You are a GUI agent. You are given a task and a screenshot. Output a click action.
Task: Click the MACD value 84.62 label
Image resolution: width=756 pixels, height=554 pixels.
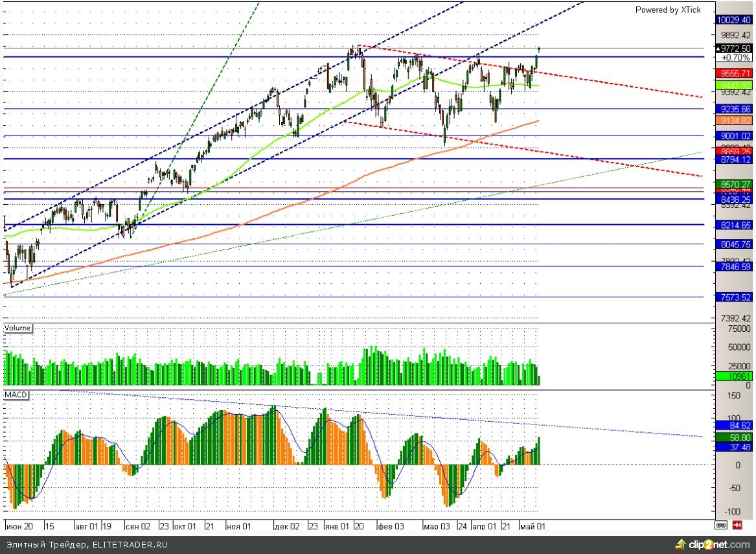tap(734, 426)
